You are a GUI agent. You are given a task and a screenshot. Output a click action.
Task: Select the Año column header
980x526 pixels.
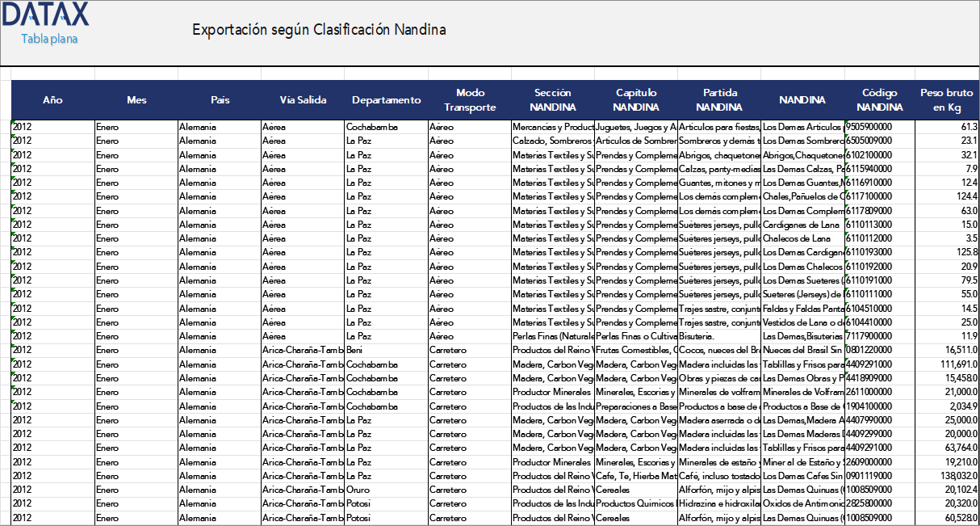coord(52,100)
